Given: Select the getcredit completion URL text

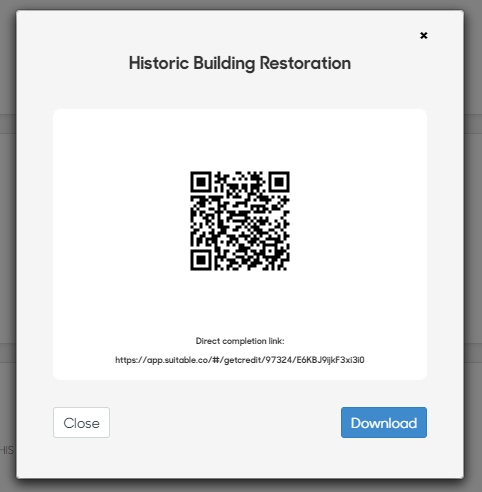Looking at the screenshot, I should point(240,360).
